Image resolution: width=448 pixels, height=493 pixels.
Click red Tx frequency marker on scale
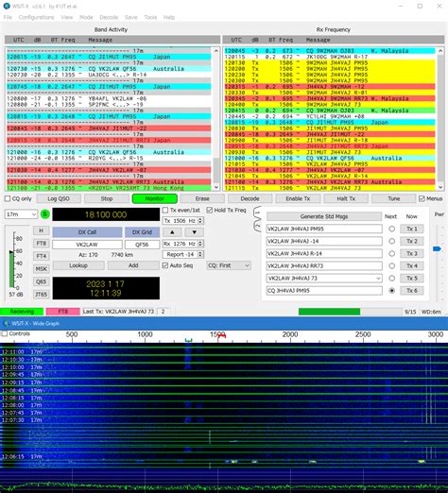click(x=222, y=336)
